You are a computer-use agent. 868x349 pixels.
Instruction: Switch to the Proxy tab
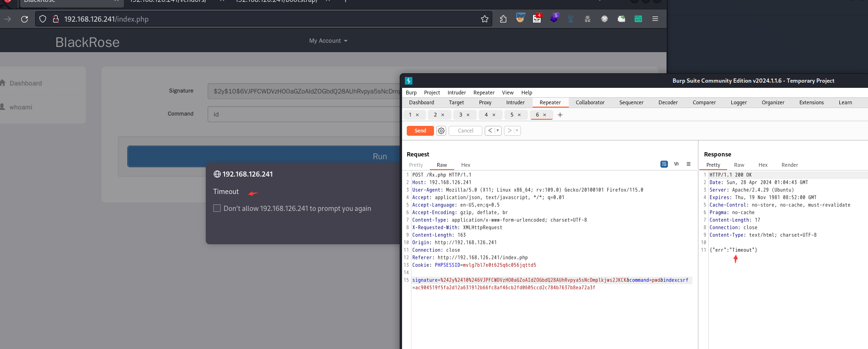point(485,102)
